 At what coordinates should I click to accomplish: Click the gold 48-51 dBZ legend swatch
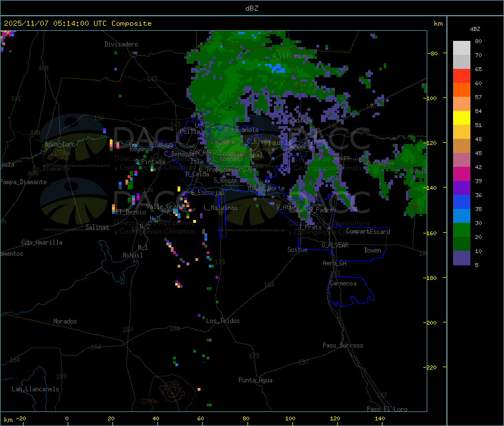[x=461, y=132]
